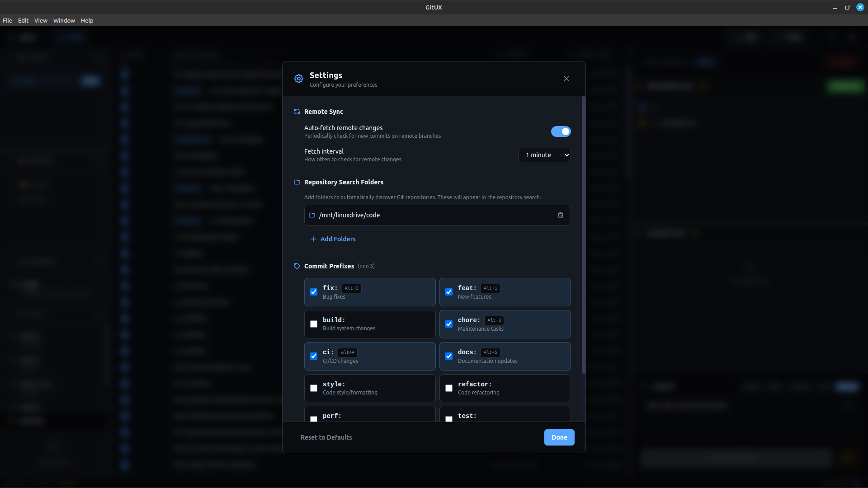Uncheck the docs: commit prefix
This screenshot has height=488, width=868.
tap(449, 356)
